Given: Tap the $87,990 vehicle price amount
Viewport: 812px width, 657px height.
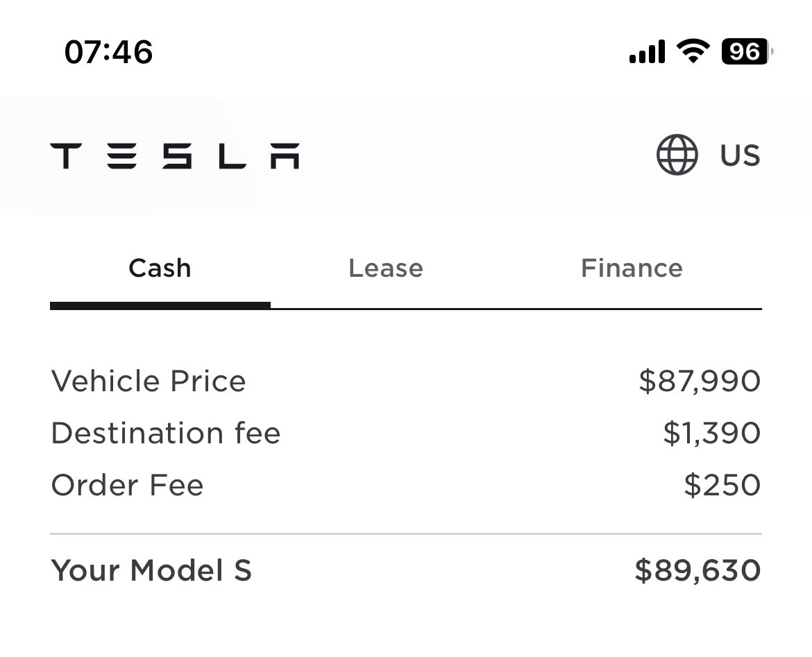Looking at the screenshot, I should pos(700,382).
